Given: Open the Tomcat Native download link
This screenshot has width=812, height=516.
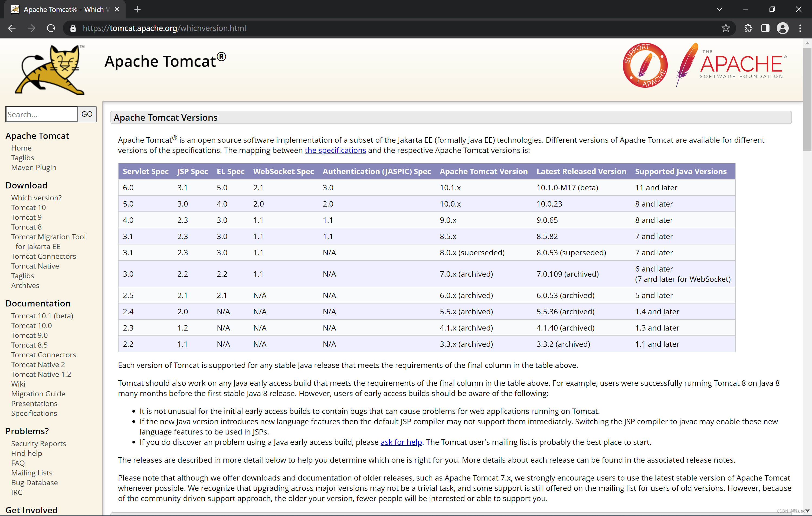Looking at the screenshot, I should point(35,266).
